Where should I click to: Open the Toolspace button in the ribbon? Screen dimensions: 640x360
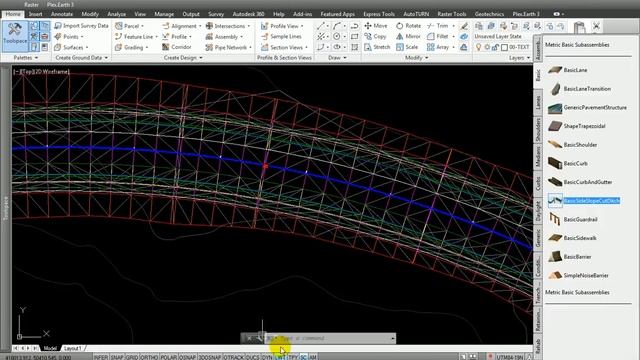coord(15,35)
